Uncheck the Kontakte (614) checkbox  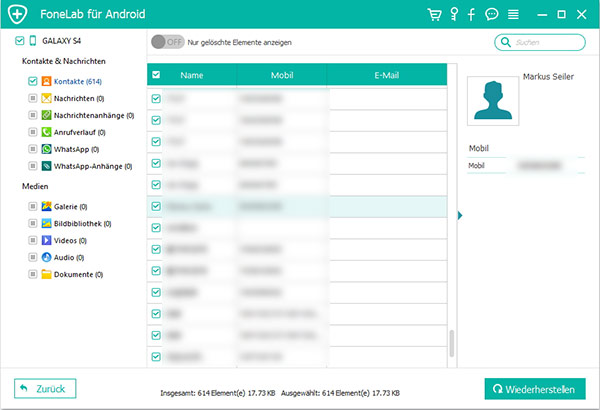[x=33, y=81]
